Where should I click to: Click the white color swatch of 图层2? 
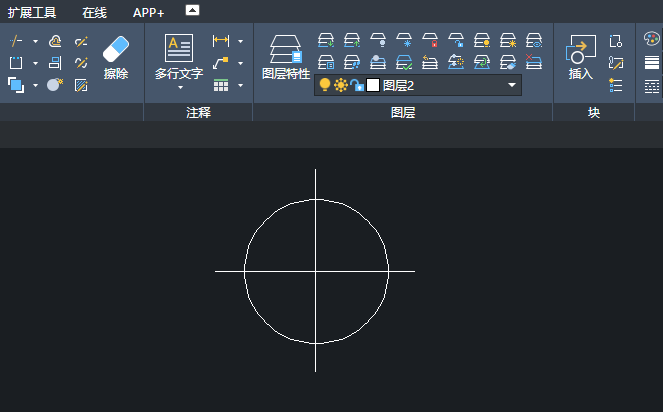(x=373, y=85)
